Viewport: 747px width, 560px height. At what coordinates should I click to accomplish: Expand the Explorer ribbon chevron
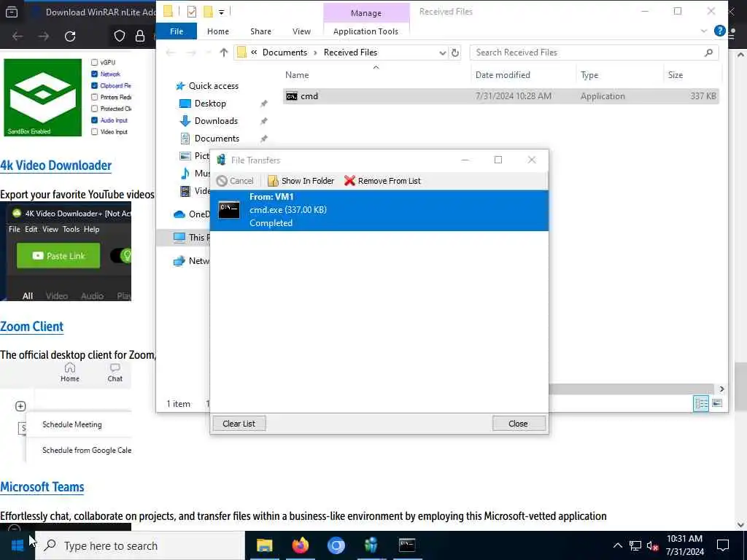704,31
